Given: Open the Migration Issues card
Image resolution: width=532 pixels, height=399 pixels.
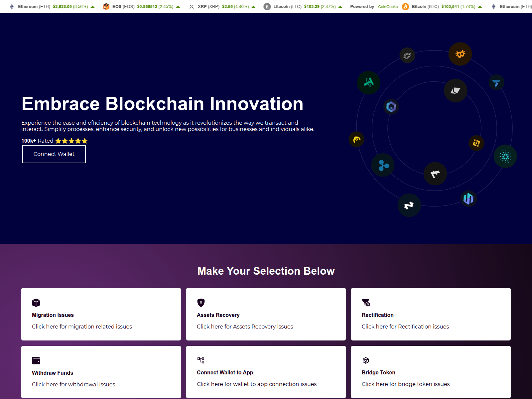Looking at the screenshot, I should (101, 314).
